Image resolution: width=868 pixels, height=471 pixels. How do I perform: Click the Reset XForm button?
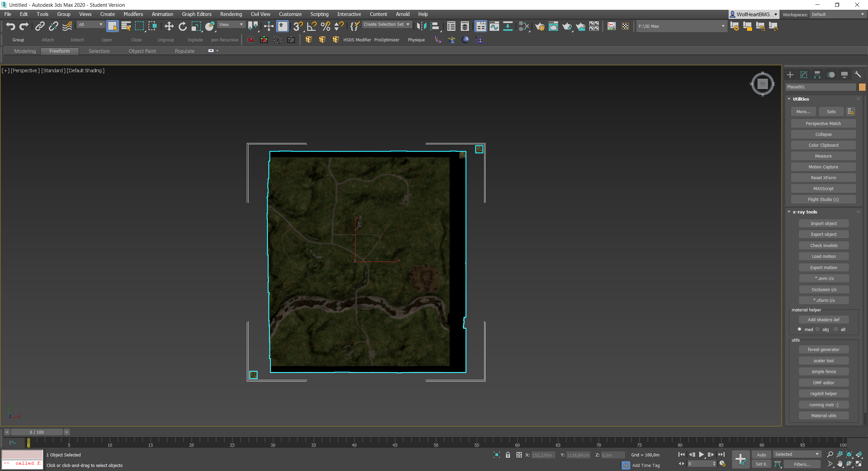click(x=823, y=178)
